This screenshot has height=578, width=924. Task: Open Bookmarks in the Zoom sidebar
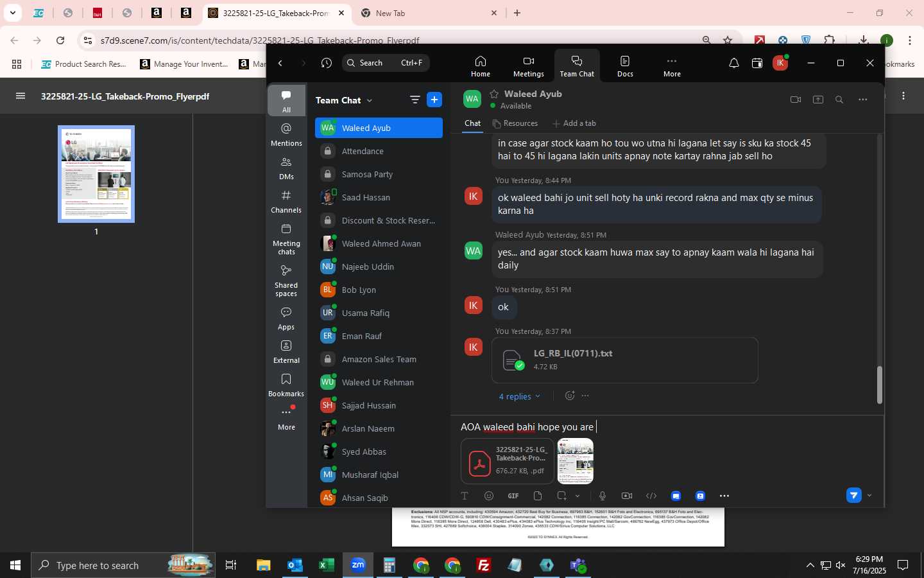pyautogui.click(x=286, y=385)
